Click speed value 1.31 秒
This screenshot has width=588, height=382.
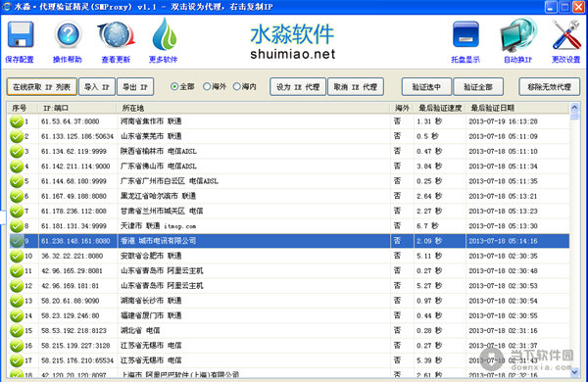[x=429, y=121]
